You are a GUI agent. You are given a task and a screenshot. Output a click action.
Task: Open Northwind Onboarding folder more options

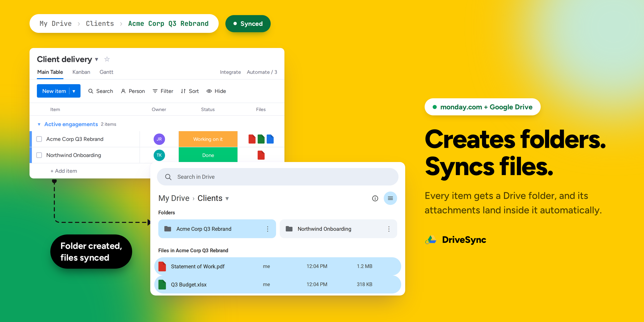[x=389, y=229]
